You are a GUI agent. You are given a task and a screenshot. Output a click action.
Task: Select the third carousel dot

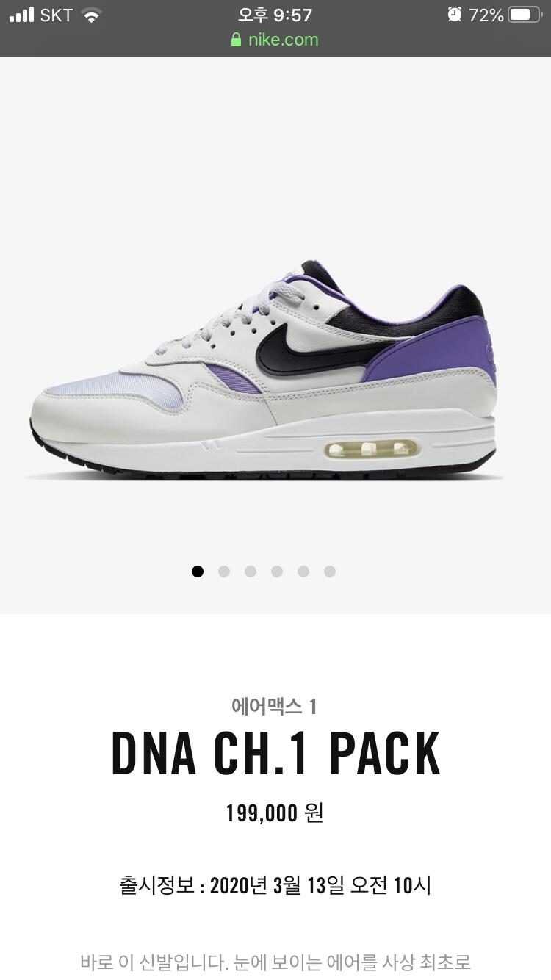[251, 572]
